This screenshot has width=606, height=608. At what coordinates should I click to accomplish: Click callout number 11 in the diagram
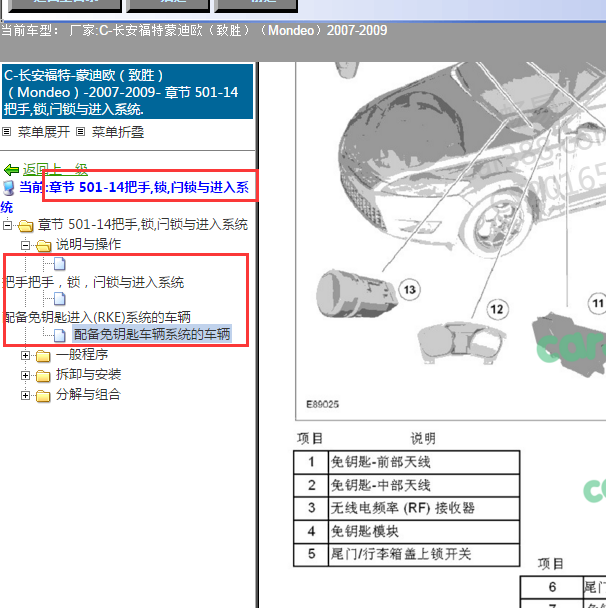[x=597, y=303]
